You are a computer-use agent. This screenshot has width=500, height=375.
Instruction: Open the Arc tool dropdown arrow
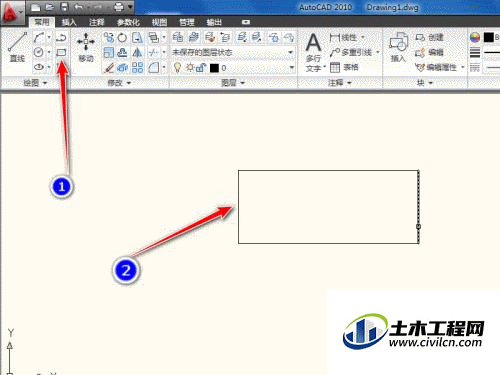pos(49,38)
